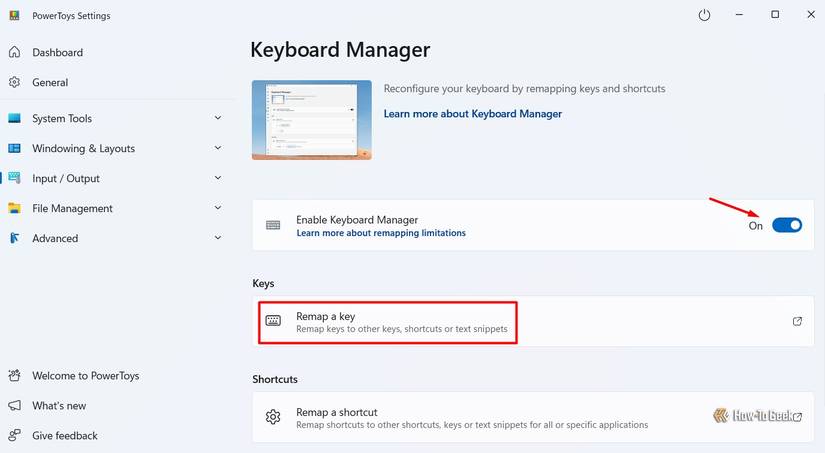Open Remap a key external-window icon

(x=797, y=321)
